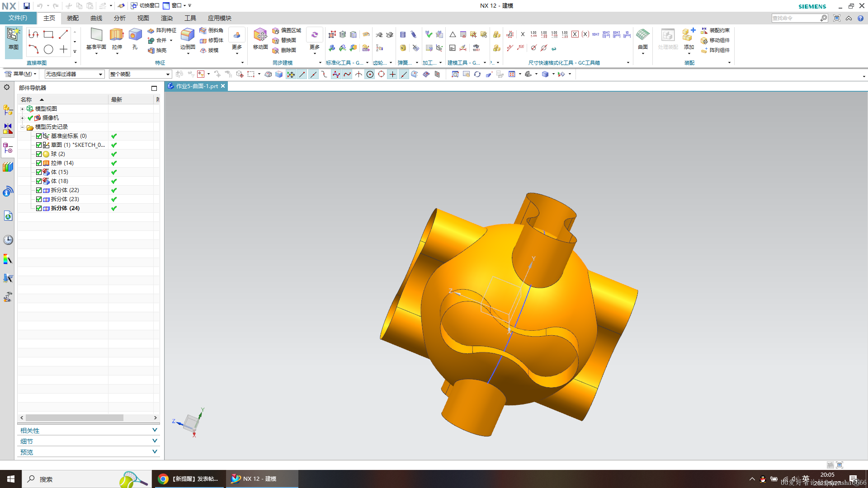This screenshot has width=868, height=488.
Task: Click the 抽壳 shell tool
Action: click(157, 50)
